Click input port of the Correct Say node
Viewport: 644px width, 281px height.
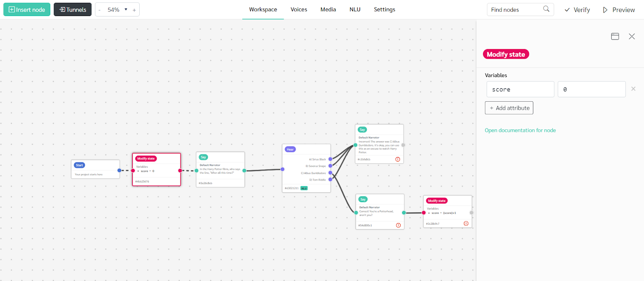tap(356, 213)
